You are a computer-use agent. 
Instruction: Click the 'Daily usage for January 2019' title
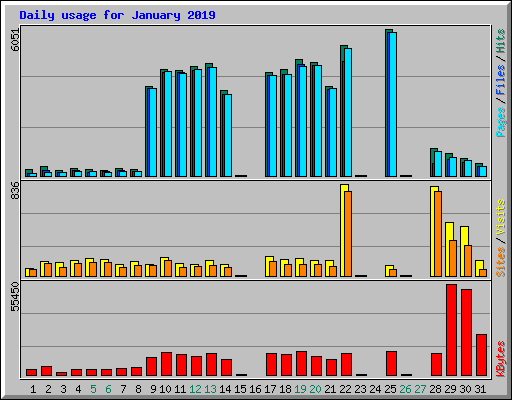click(x=117, y=15)
